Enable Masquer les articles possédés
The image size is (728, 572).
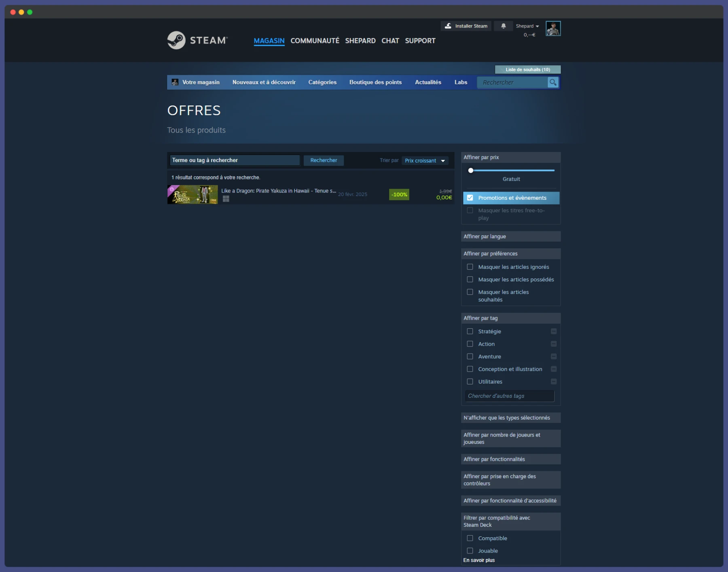point(470,279)
